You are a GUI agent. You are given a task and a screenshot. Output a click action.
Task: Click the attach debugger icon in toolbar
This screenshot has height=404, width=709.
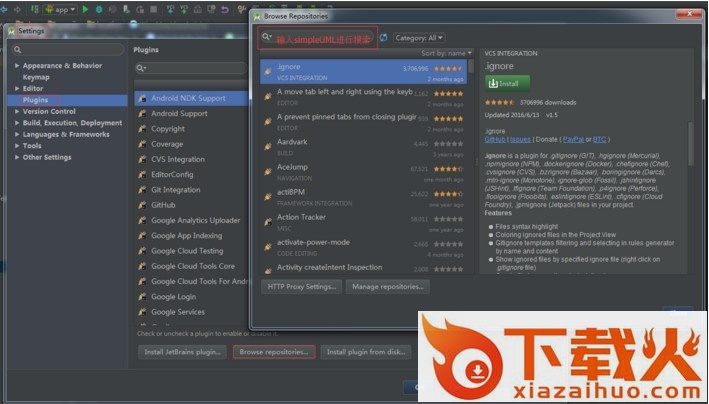(127, 9)
